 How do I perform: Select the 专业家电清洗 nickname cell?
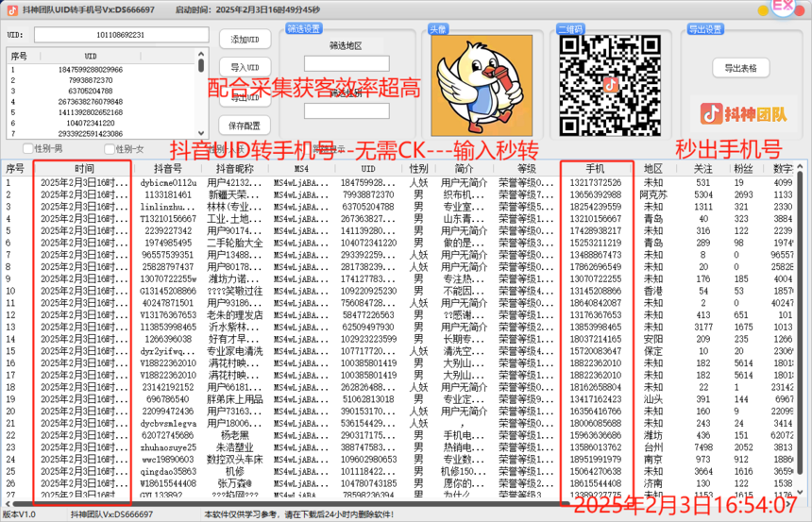click(x=235, y=351)
